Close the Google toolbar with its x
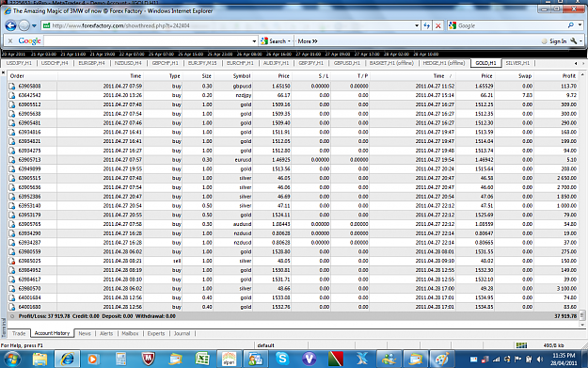588x368 pixels. (10, 40)
